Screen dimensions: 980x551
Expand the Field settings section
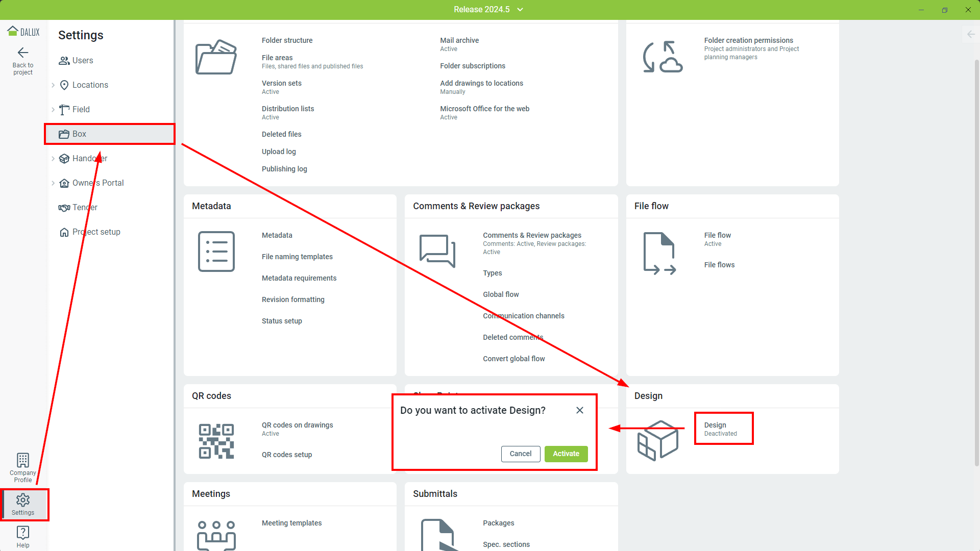coord(53,110)
